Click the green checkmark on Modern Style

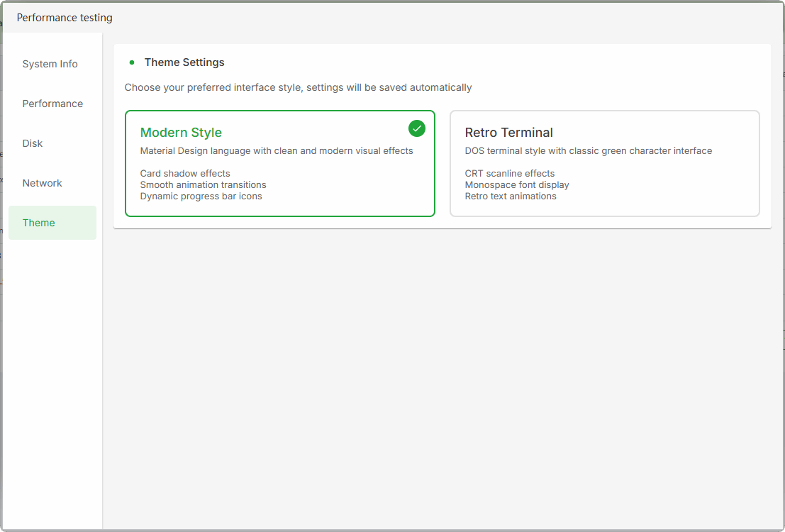(x=417, y=128)
